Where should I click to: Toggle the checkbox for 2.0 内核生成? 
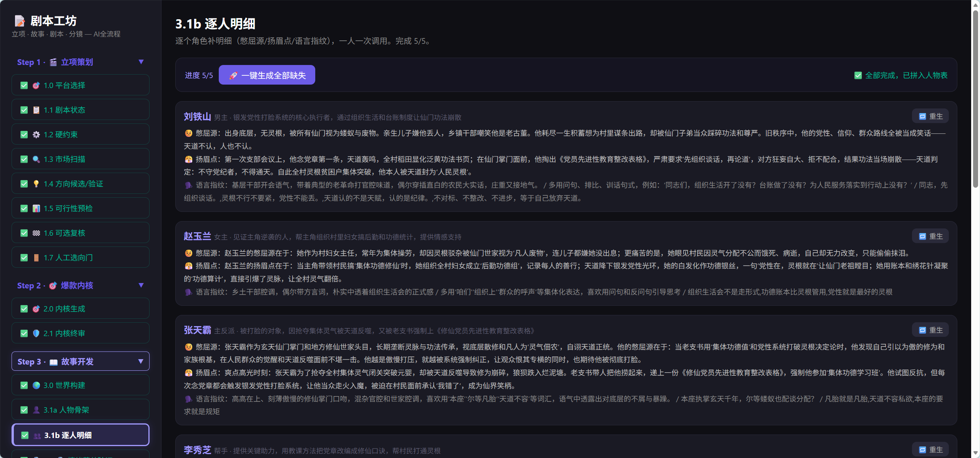pyautogui.click(x=24, y=309)
